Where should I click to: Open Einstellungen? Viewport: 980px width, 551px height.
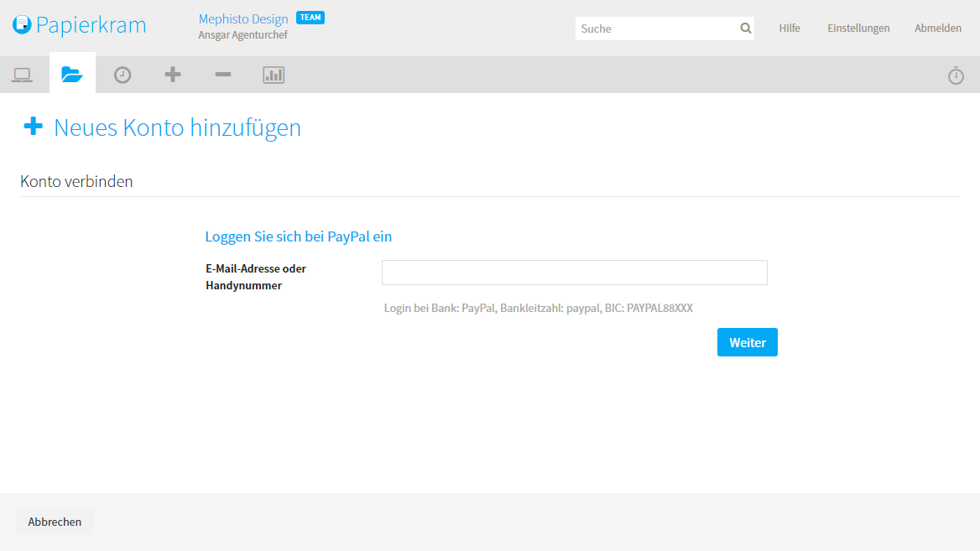click(x=858, y=29)
